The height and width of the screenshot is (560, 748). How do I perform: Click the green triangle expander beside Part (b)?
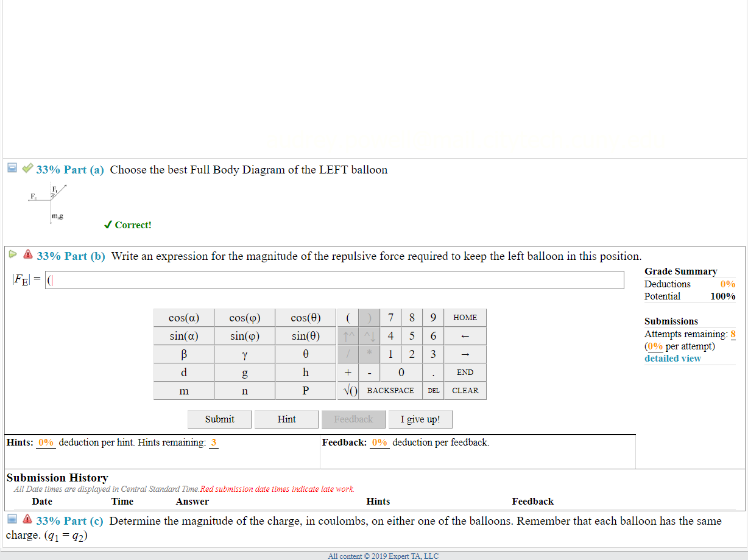coord(13,253)
